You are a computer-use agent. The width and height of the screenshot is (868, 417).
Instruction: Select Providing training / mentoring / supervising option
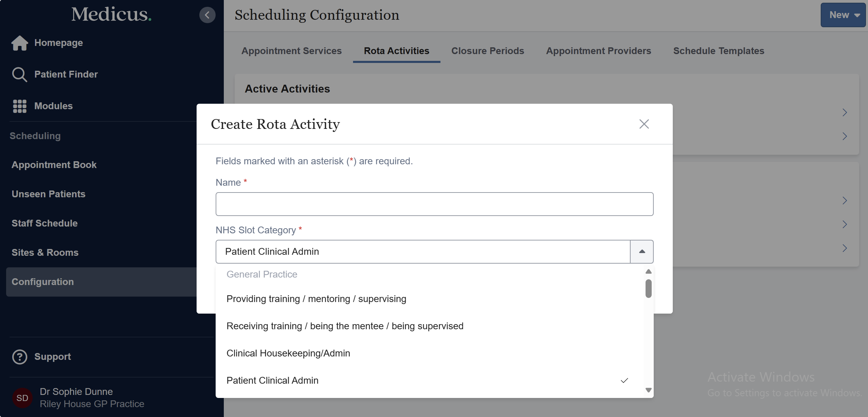tap(316, 299)
